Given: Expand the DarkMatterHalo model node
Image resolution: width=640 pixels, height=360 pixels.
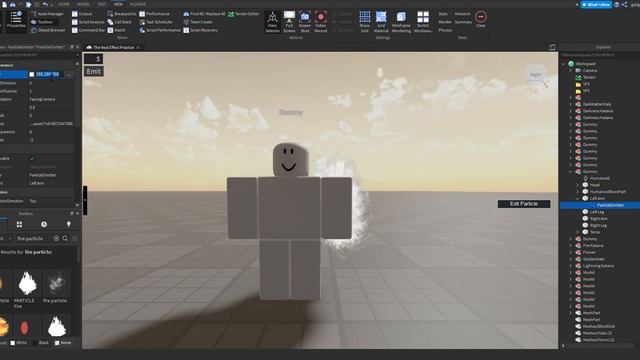Looking at the screenshot, I should [571, 104].
